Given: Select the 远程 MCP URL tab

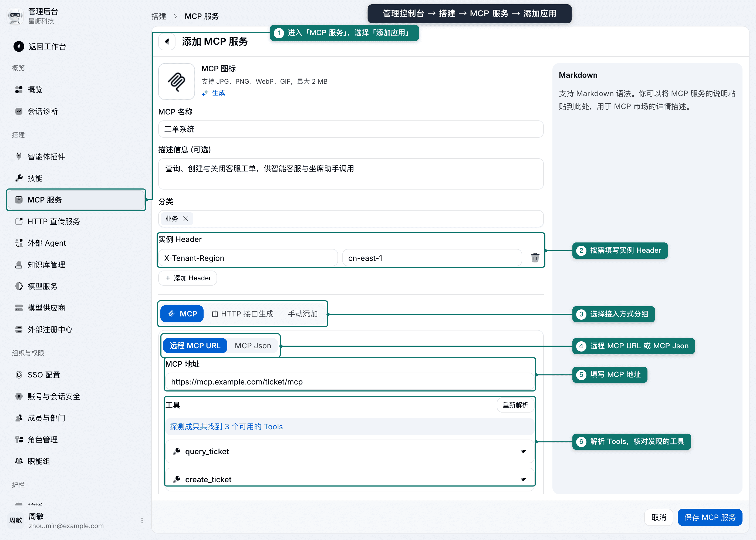Looking at the screenshot, I should [x=195, y=346].
